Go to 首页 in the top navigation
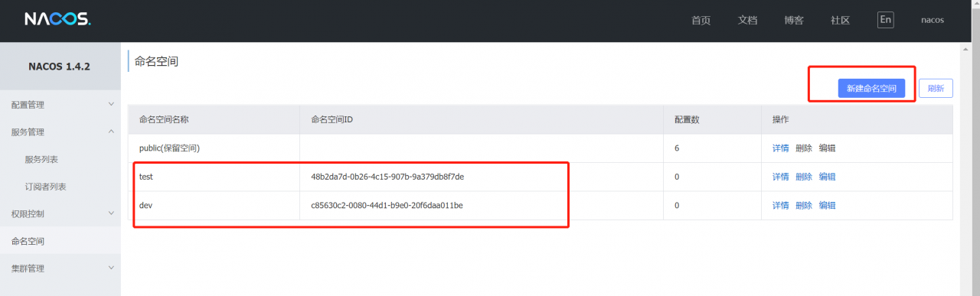 click(x=701, y=21)
